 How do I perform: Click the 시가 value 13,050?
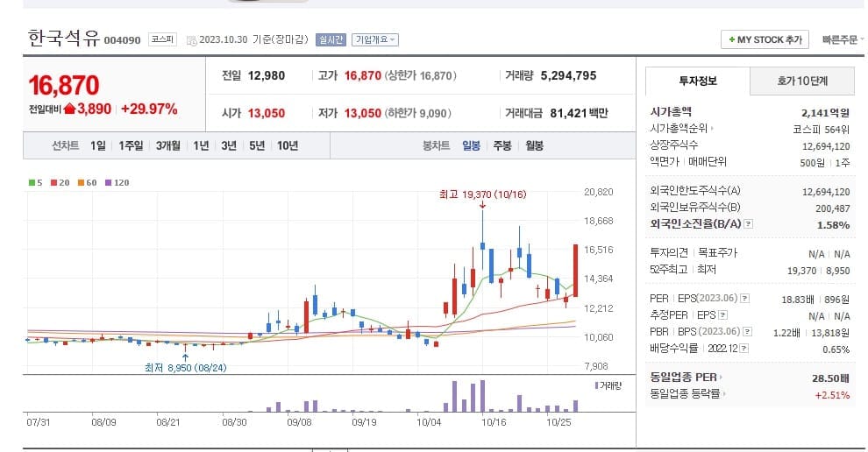(267, 113)
